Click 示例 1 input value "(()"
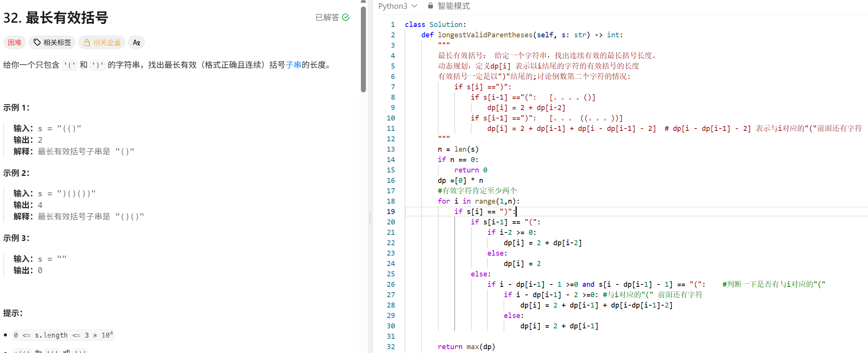Viewport: 868px width, 353px height. (x=69, y=129)
